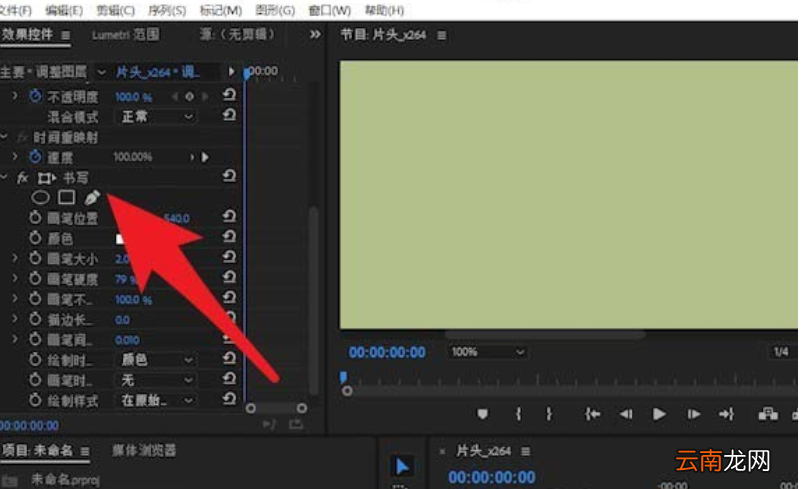Switch to the 媒体浏览器 tab

click(x=144, y=450)
